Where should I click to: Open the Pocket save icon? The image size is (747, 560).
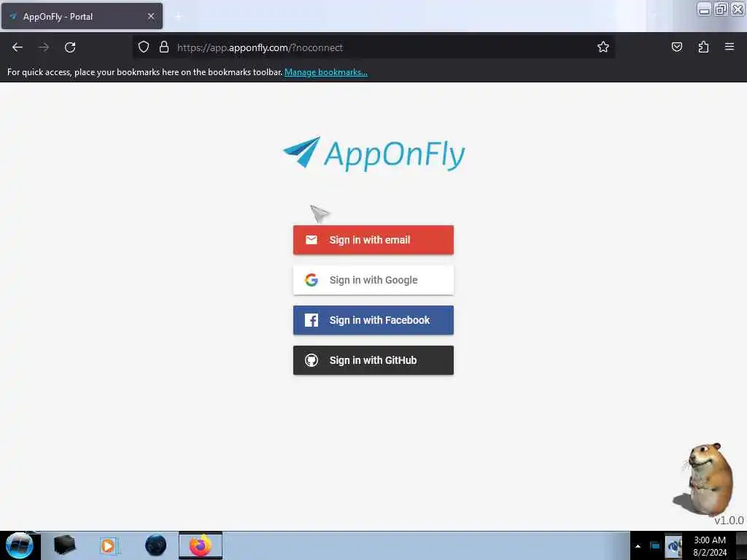(676, 47)
